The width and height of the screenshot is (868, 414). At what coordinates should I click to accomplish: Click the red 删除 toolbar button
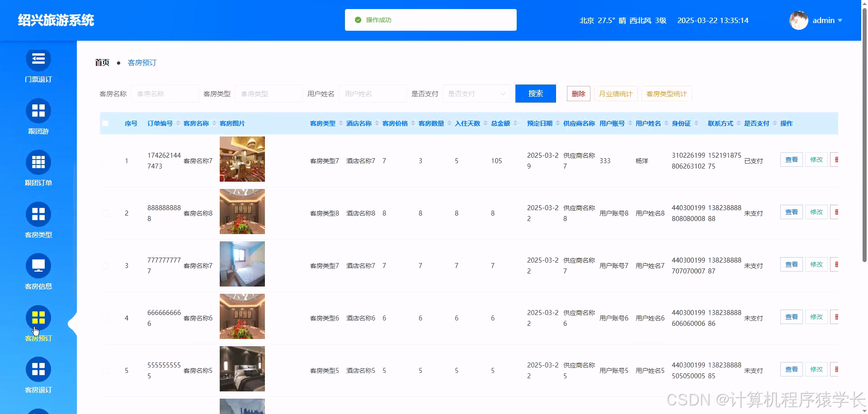pos(578,94)
